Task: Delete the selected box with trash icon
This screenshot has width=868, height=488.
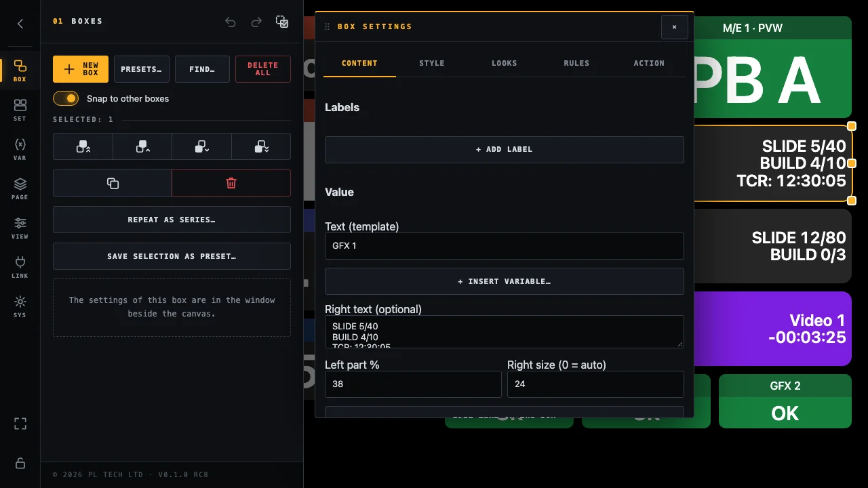Action: tap(231, 183)
